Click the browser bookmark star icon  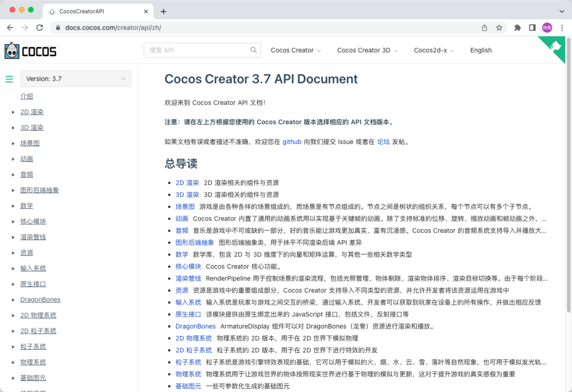[500, 26]
